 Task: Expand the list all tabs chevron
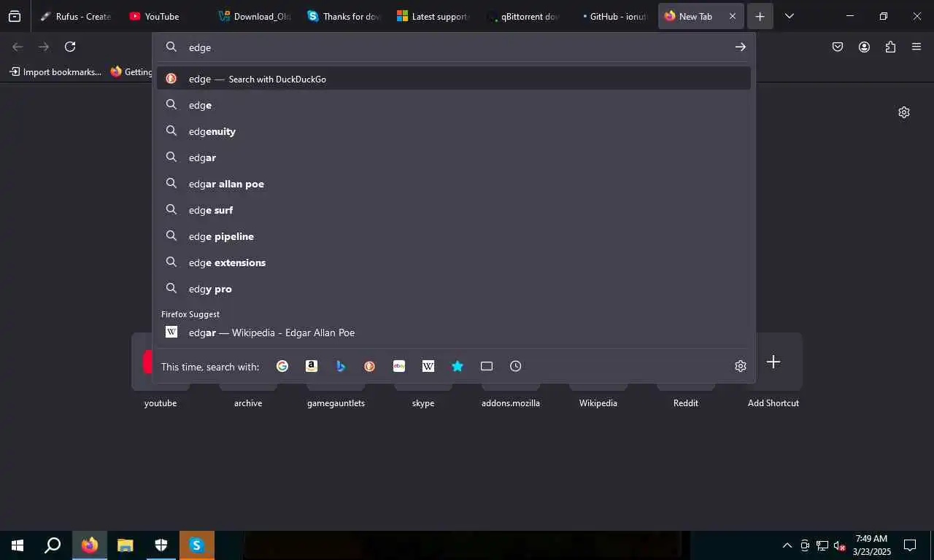(x=789, y=16)
